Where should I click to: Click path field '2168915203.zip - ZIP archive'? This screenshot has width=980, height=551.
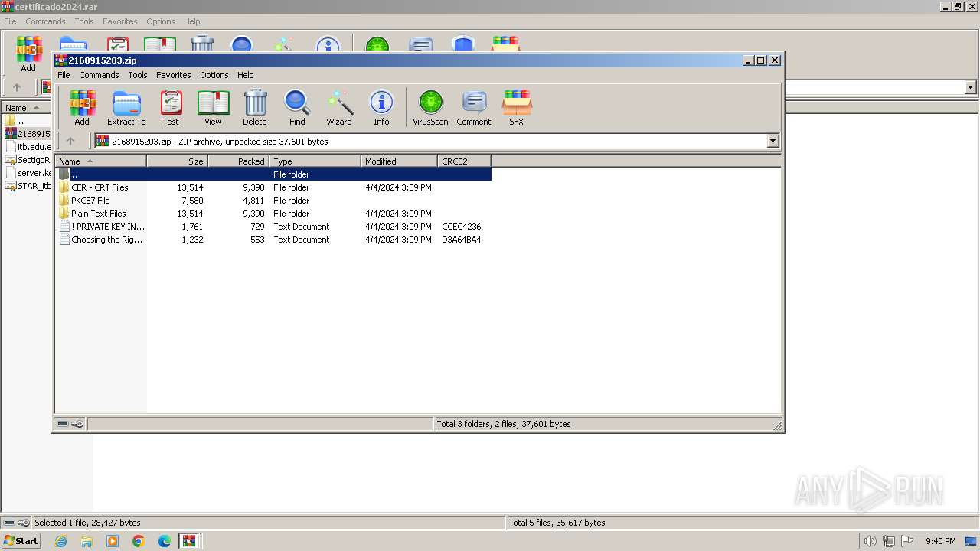(430, 141)
